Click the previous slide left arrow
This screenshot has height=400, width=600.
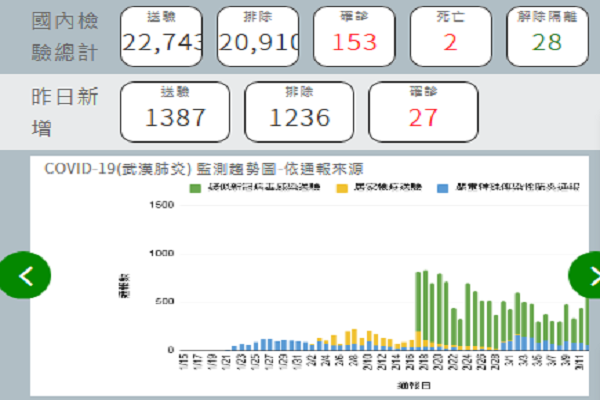click(25, 276)
